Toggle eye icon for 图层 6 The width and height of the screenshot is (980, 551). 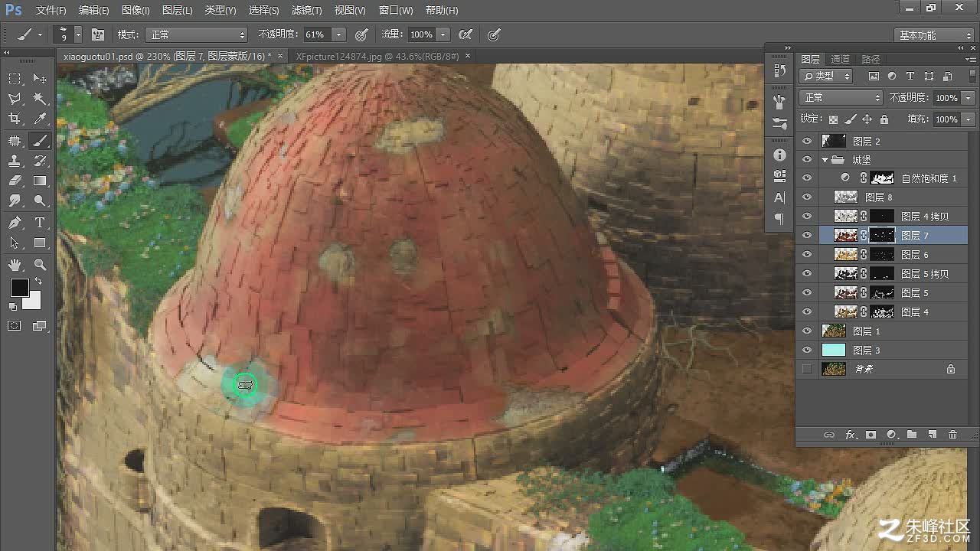(806, 254)
